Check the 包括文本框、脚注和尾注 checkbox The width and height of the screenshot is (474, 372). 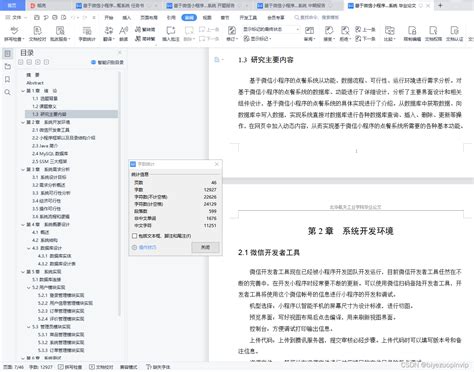point(134,236)
